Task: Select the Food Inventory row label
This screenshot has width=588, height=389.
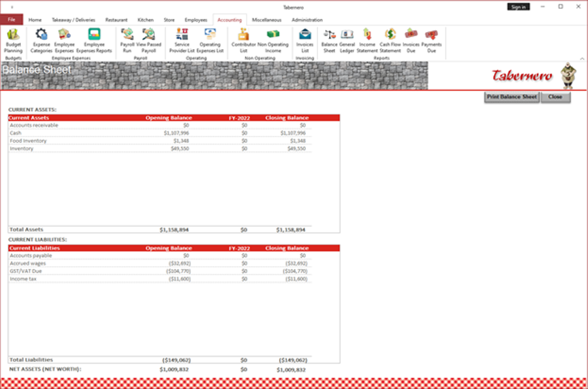Action: 28,141
